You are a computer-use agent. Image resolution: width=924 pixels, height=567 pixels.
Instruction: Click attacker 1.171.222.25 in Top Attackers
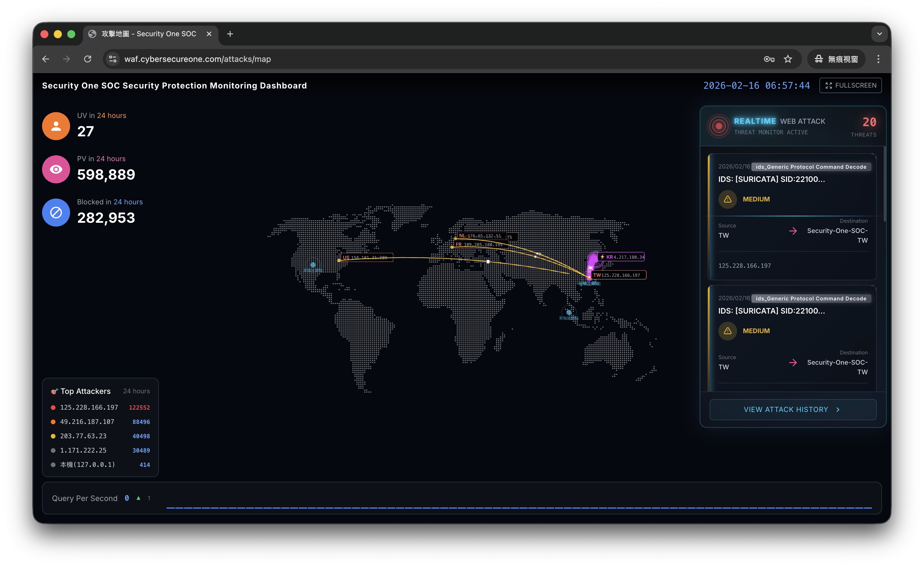point(100,451)
